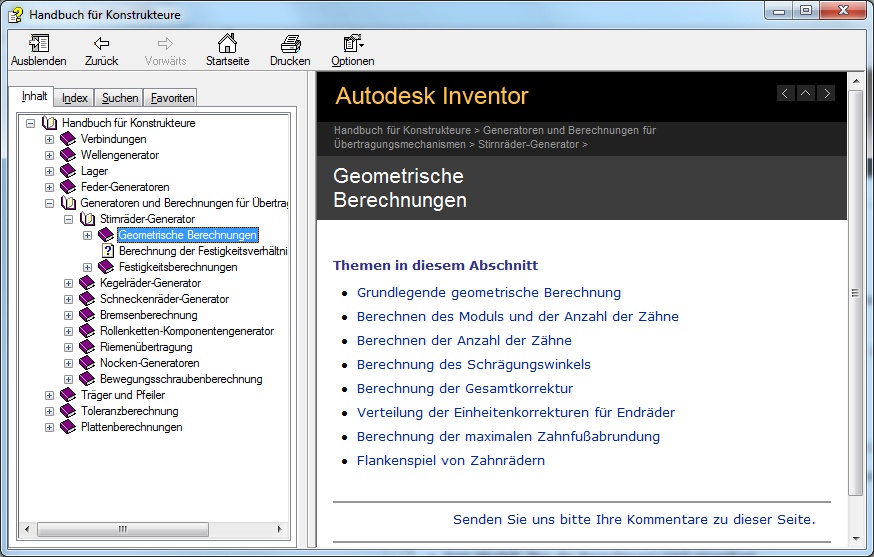Screen dimensions: 874x557
Task: Collapse the Generatoren und Berechnungen node
Action: pyautogui.click(x=49, y=204)
